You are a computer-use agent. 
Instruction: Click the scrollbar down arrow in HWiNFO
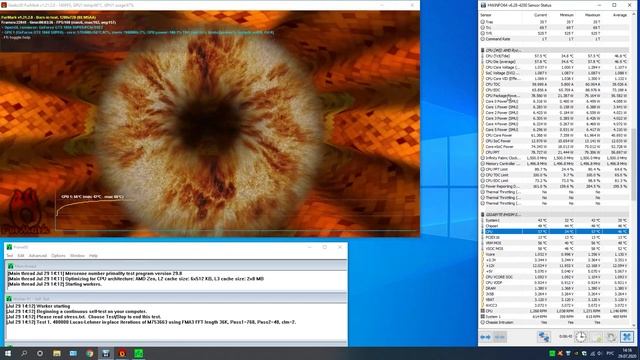[634, 326]
